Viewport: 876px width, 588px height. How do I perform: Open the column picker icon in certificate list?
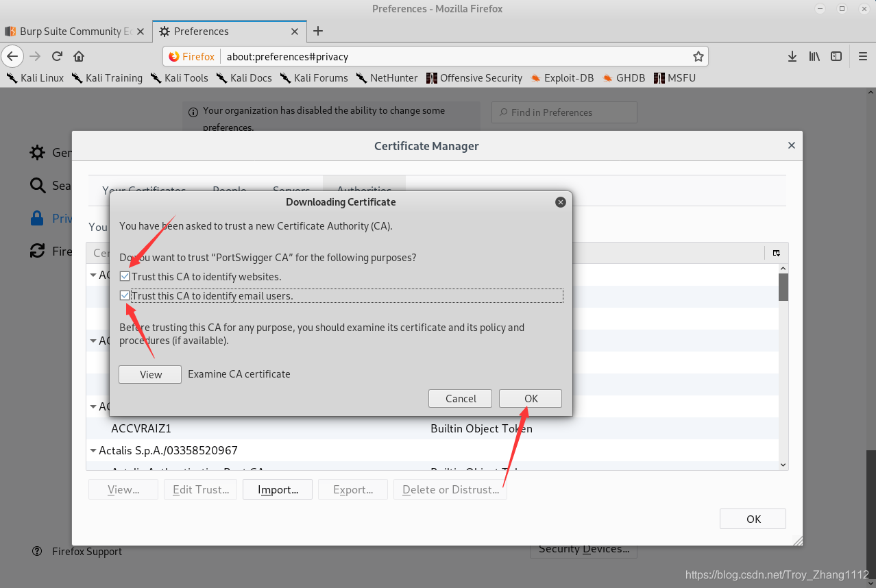pos(777,253)
